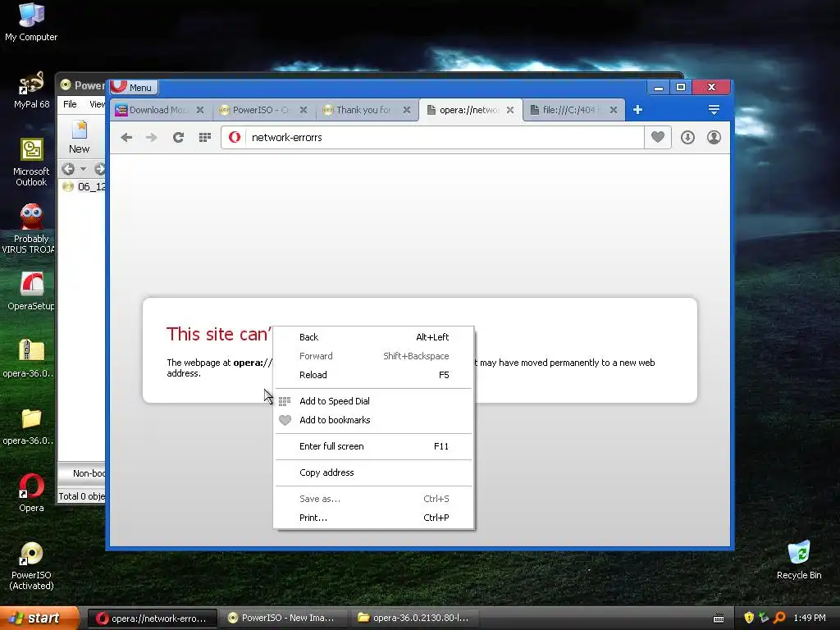The width and height of the screenshot is (840, 630).
Task: Choose Enter full screen from context menu
Action: point(373,446)
